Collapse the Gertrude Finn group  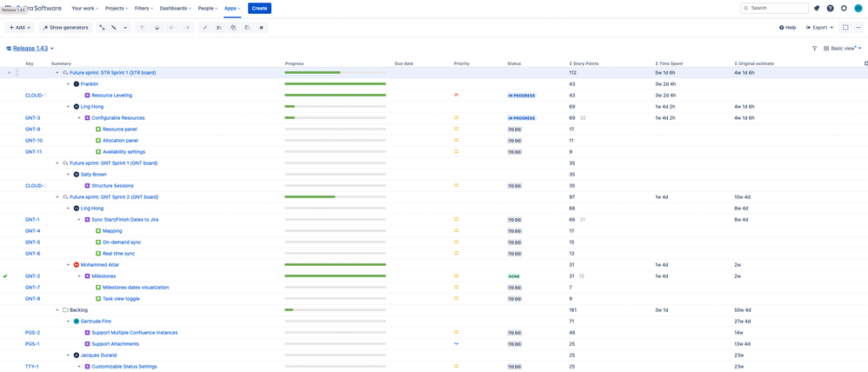(69, 321)
